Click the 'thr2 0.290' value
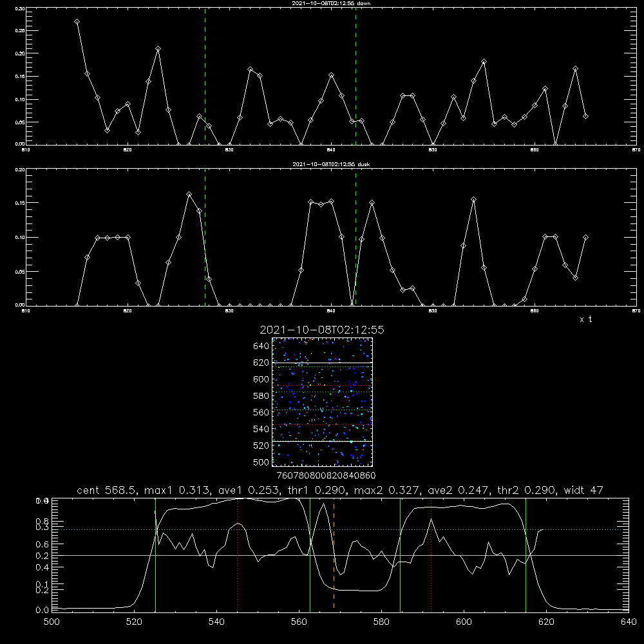 point(527,490)
